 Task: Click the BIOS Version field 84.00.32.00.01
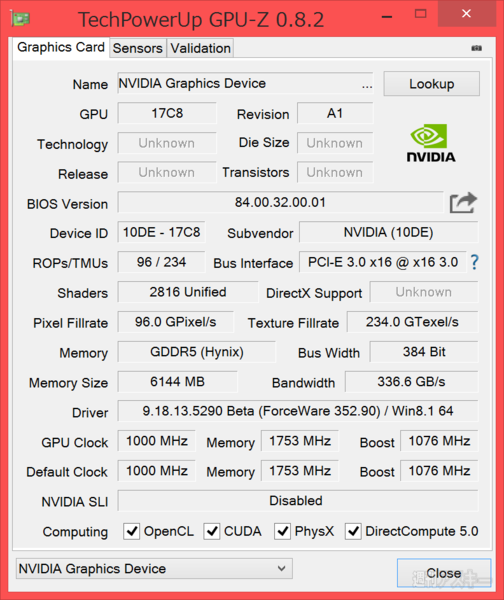click(x=281, y=202)
